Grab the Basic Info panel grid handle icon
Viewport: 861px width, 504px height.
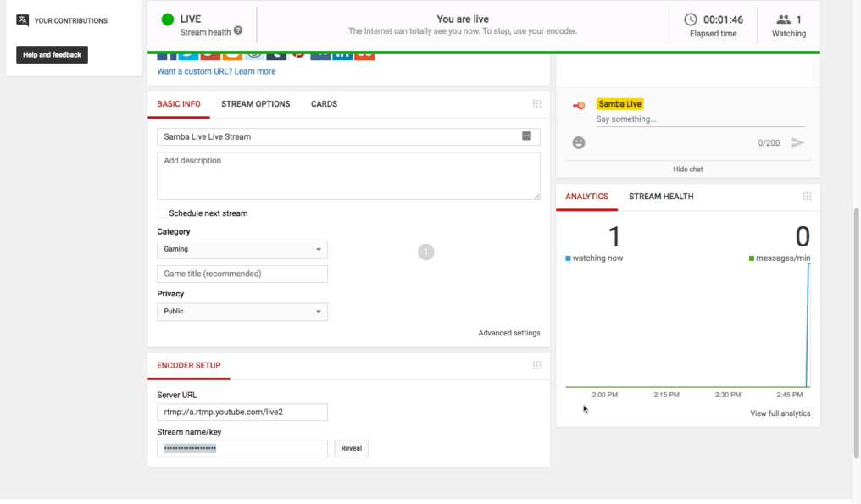click(537, 103)
